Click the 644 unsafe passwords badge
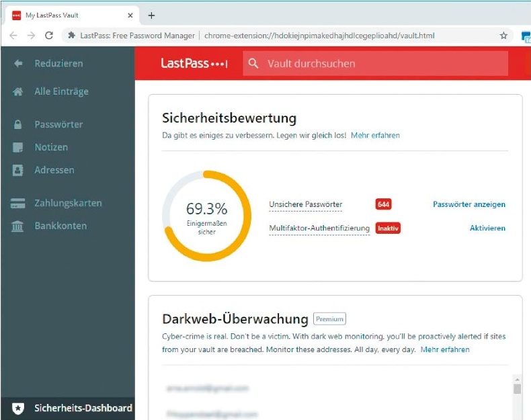The height and width of the screenshot is (420, 531). pos(383,204)
